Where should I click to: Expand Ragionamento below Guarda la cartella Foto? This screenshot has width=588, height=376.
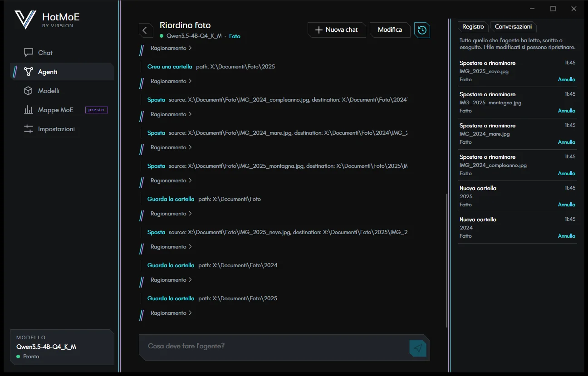click(171, 214)
